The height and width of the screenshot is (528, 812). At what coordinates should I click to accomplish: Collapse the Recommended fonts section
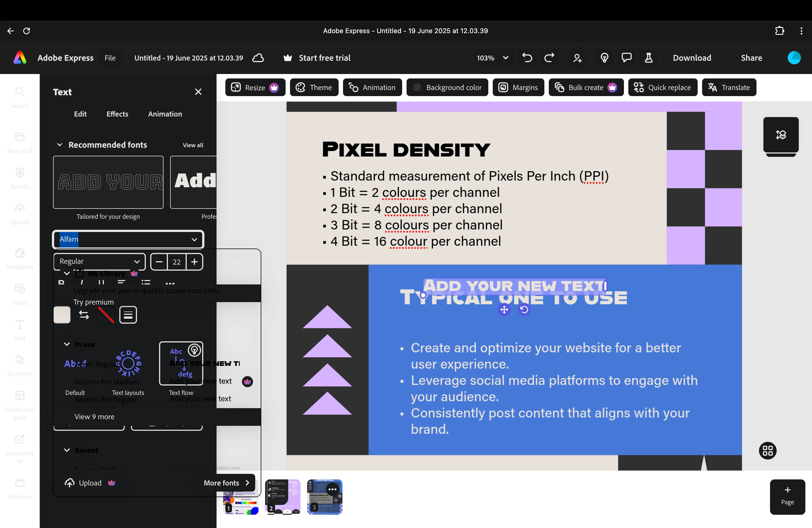tap(60, 145)
